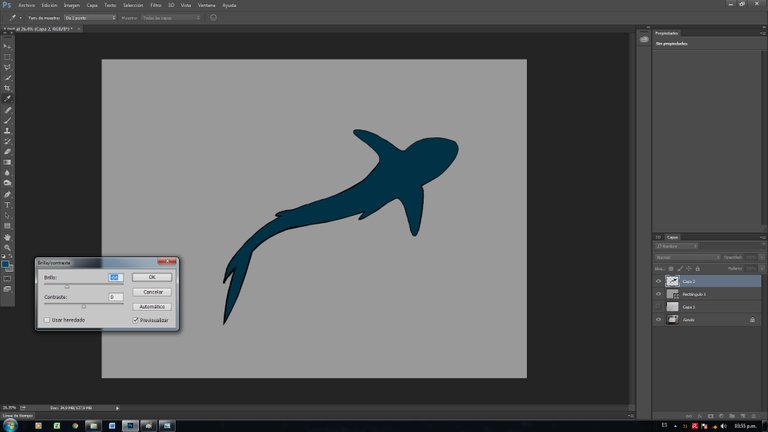Viewport: 768px width, 432px height.
Task: Hide the Rectángulo 1 layer
Action: (x=658, y=294)
